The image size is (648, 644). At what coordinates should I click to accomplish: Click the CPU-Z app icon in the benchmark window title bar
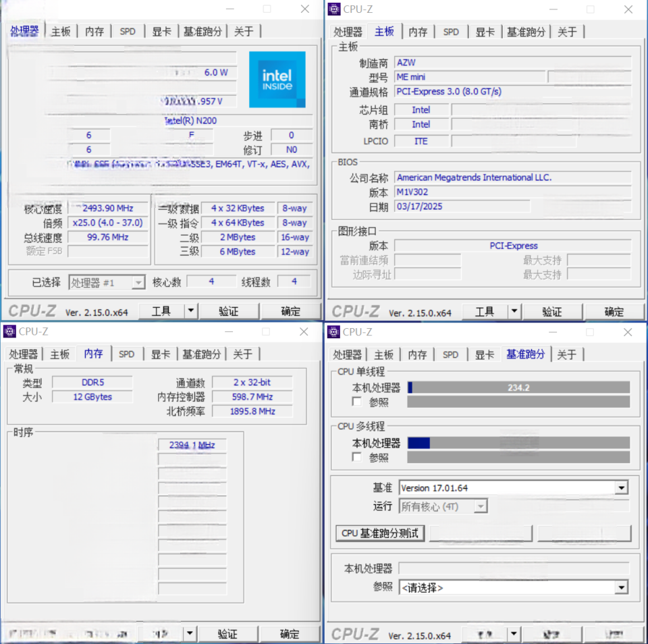(x=334, y=332)
